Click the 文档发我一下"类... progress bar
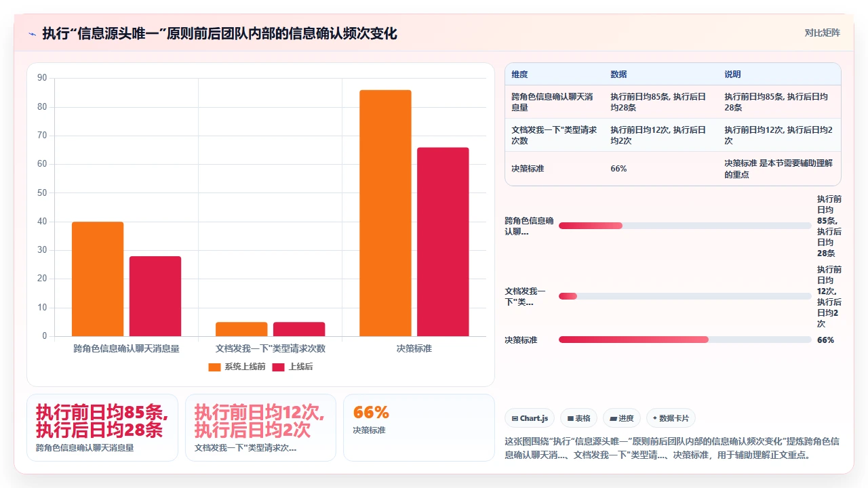 point(685,296)
